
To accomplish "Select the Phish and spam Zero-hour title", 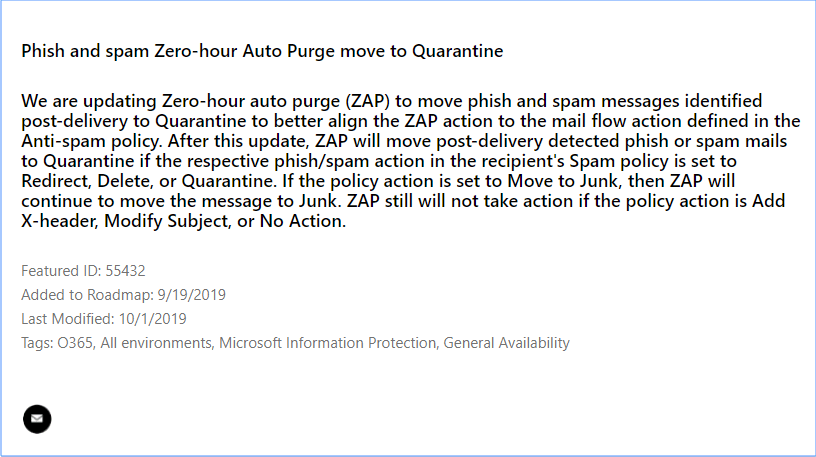I will click(262, 51).
